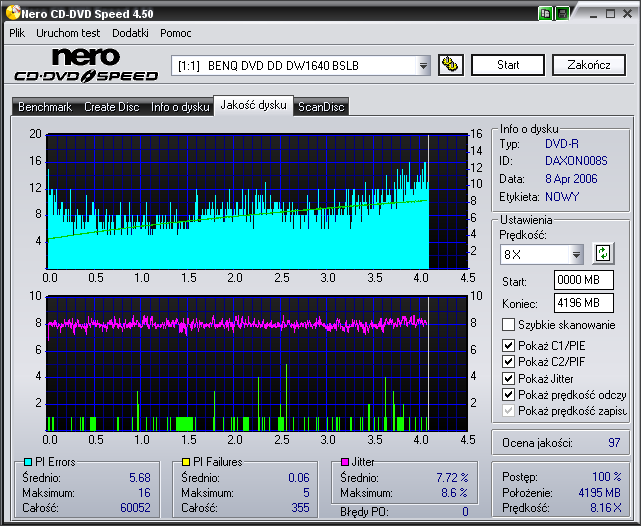Uncheck Pokaż Jitter checkbox

point(508,378)
